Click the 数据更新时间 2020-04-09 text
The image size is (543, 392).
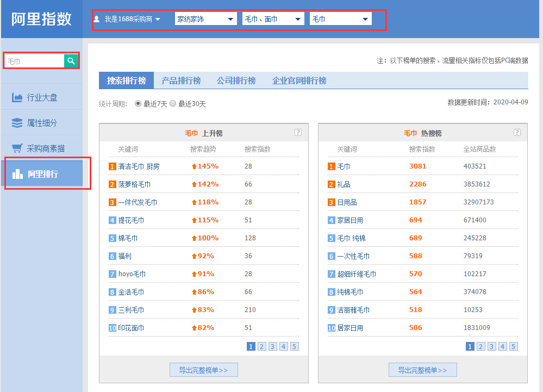click(x=488, y=102)
